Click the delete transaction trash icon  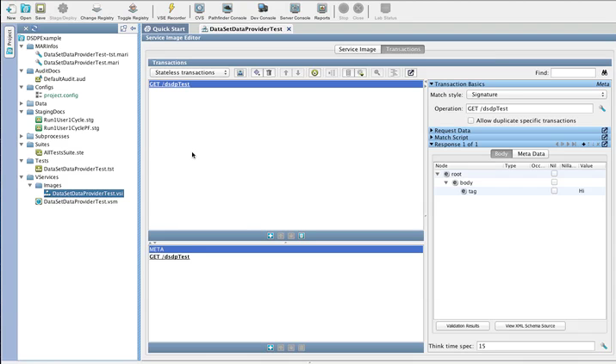coord(269,73)
